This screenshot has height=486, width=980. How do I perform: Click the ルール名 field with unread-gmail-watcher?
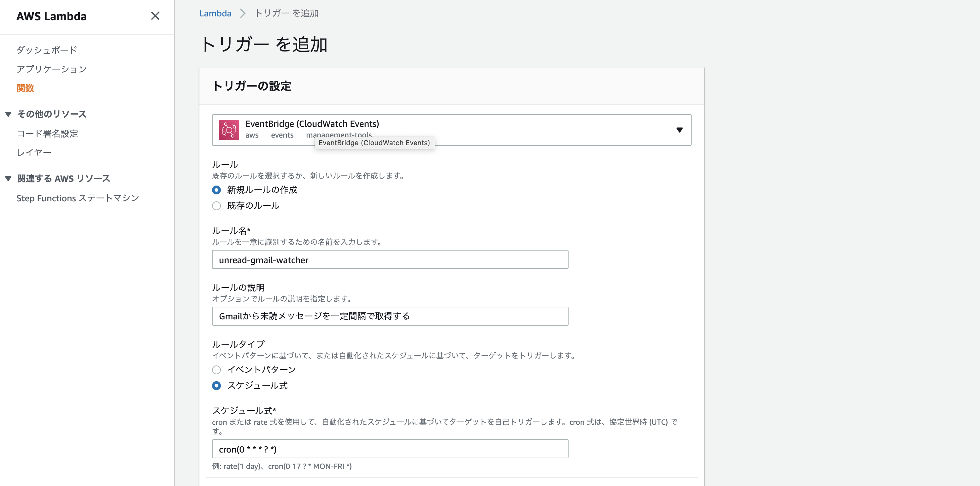point(390,259)
